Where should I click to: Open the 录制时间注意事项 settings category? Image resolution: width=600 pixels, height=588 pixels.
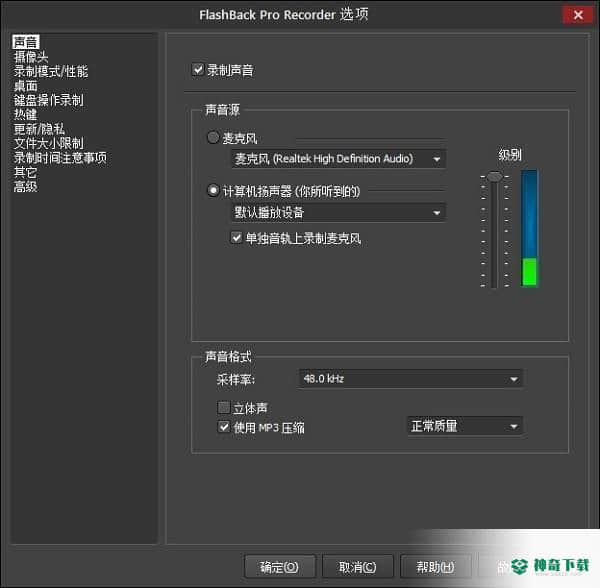pos(60,158)
